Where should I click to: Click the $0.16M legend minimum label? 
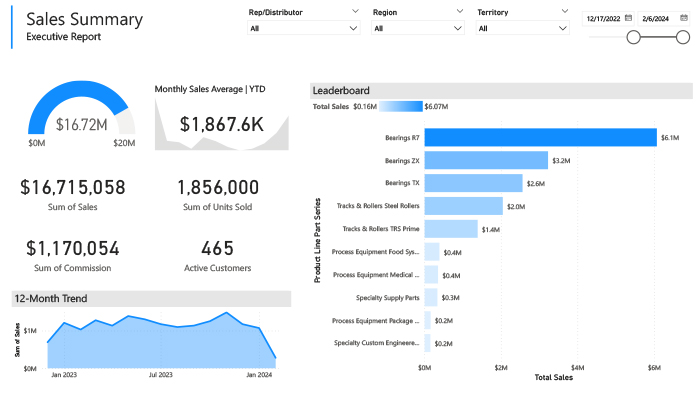365,107
